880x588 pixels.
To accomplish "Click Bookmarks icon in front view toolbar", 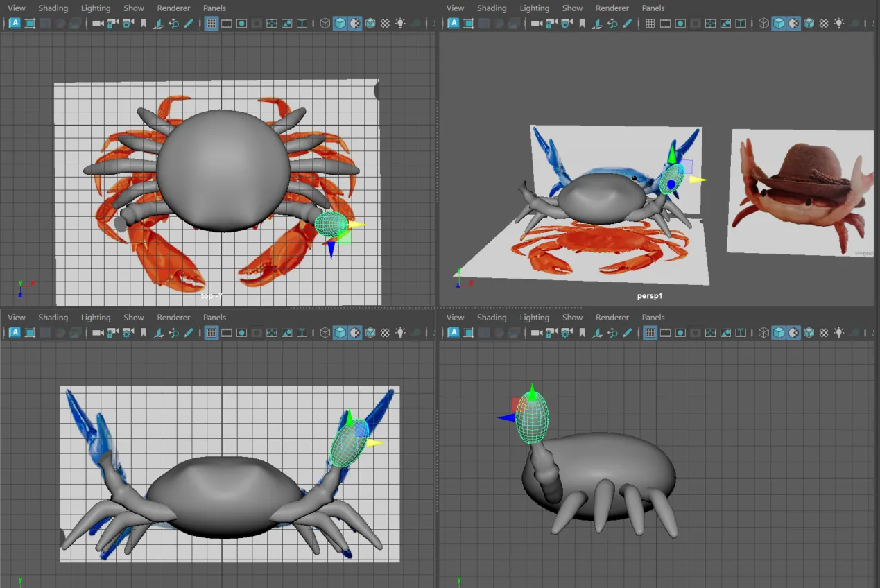I will [144, 333].
